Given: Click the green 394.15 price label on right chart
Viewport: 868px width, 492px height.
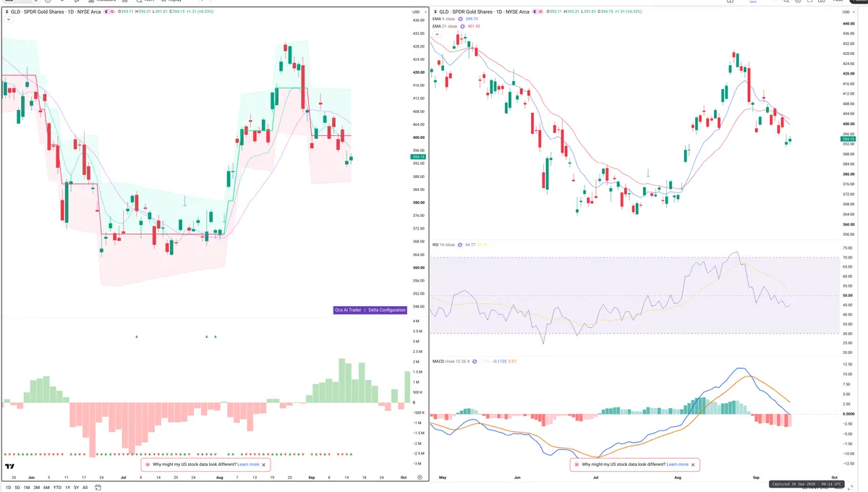Looking at the screenshot, I should tap(848, 140).
